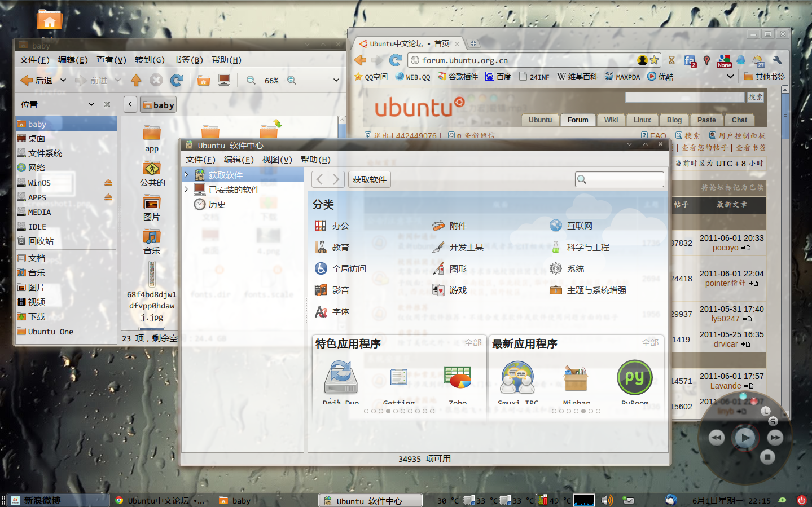Go back in Software Center navigation
The height and width of the screenshot is (507, 812).
pos(320,179)
